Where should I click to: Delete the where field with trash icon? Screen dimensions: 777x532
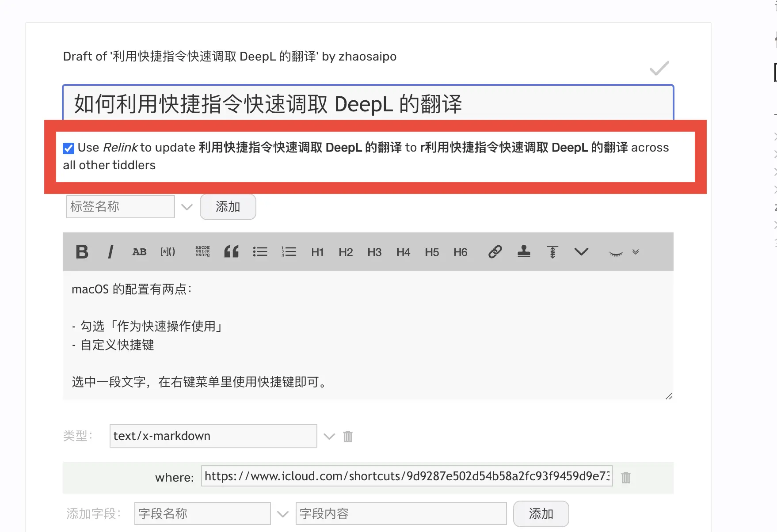pos(626,477)
